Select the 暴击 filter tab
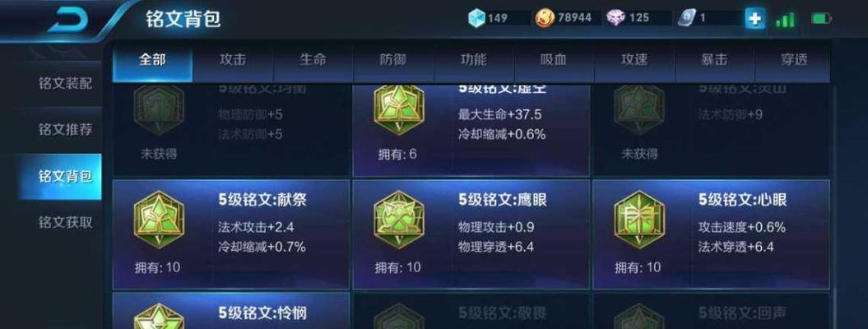This screenshot has height=329, width=868. pos(714,60)
